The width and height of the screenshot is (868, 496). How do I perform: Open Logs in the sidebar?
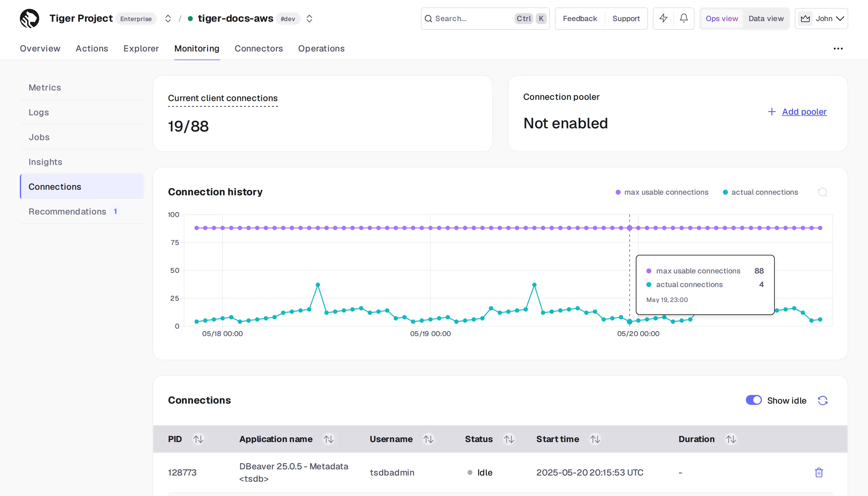(x=82, y=113)
